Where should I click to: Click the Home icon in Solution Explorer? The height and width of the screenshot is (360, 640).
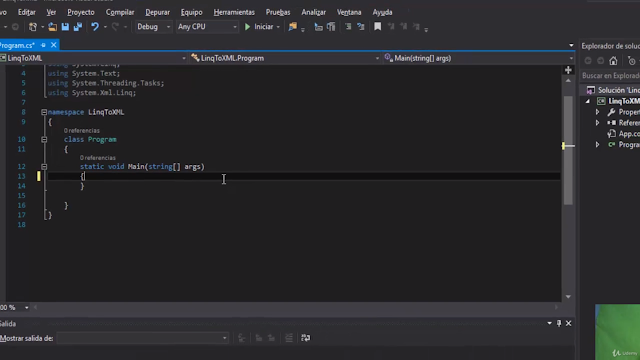pyautogui.click(x=613, y=61)
